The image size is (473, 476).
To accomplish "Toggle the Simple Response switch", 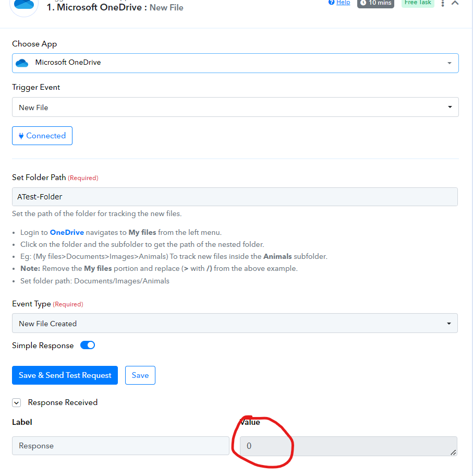I will [x=88, y=345].
